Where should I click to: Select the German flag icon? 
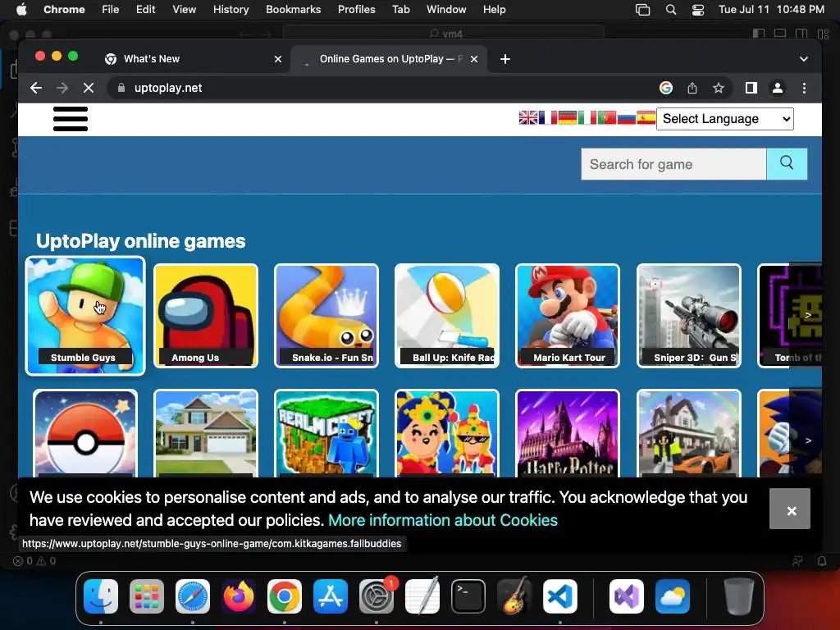click(x=568, y=118)
